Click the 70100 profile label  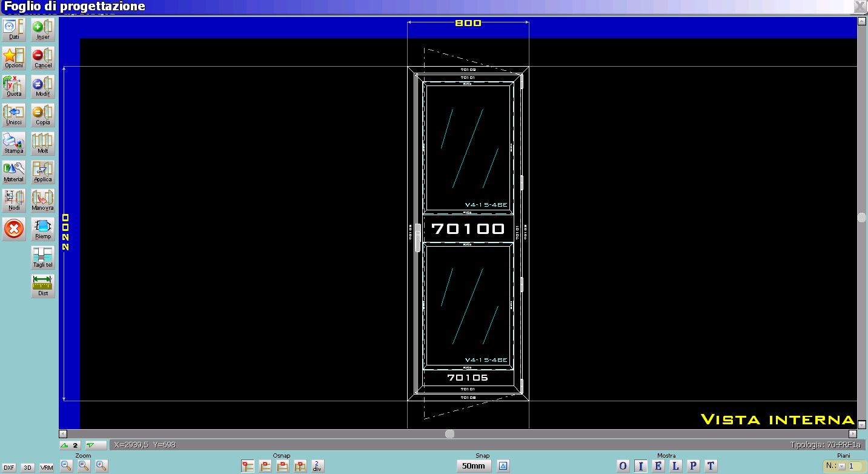click(468, 229)
